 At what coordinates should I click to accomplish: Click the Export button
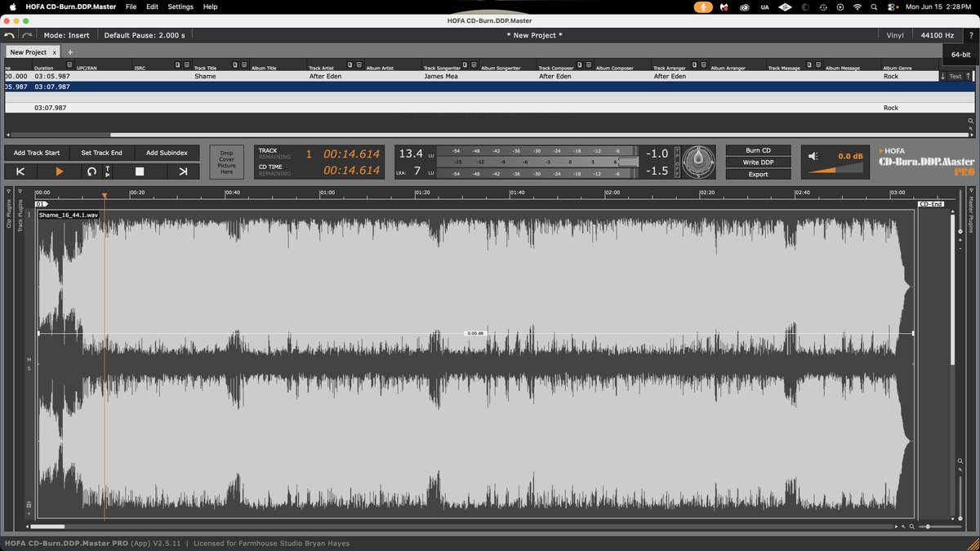(758, 174)
